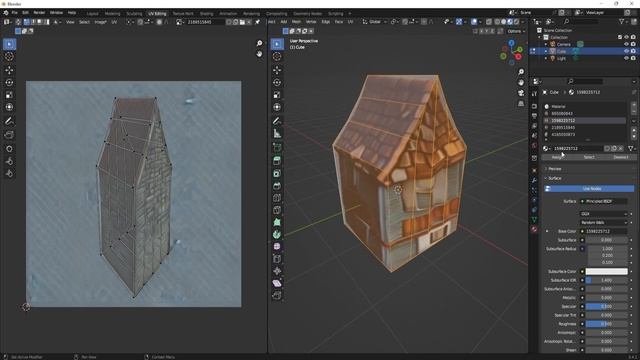The image size is (640, 360).
Task: Collapse the Surface panel in material properties
Action: pos(555,178)
